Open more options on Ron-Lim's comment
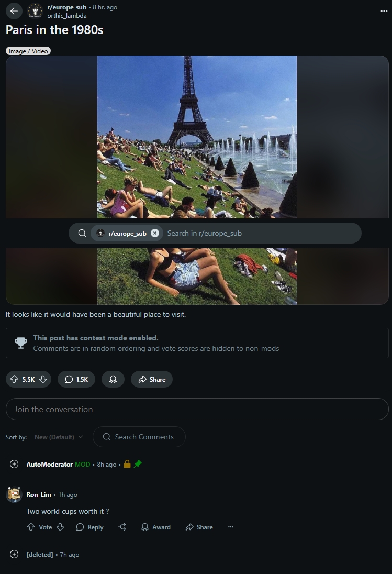This screenshot has height=574, width=392. click(x=231, y=527)
